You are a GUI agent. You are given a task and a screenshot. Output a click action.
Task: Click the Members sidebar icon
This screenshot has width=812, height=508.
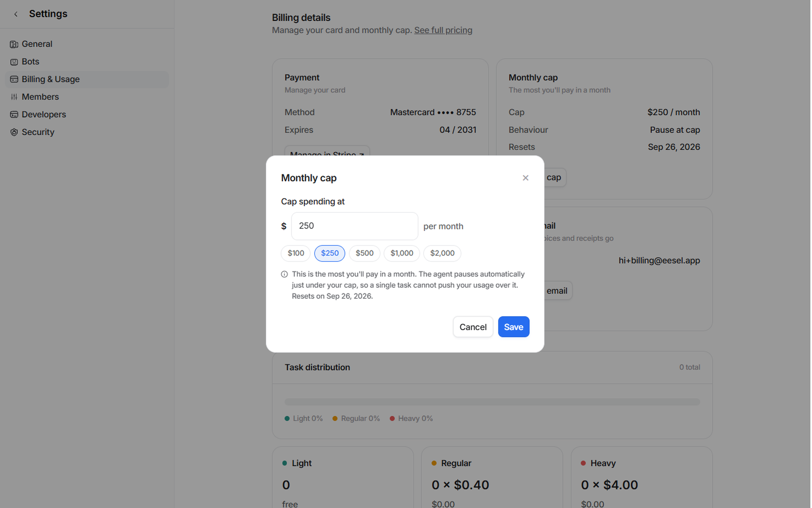pos(14,97)
